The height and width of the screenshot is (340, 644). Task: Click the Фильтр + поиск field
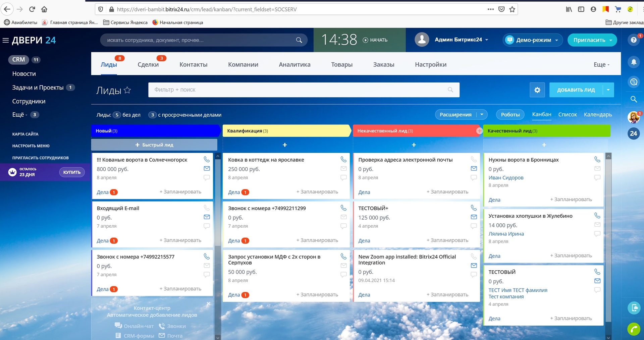click(x=299, y=90)
